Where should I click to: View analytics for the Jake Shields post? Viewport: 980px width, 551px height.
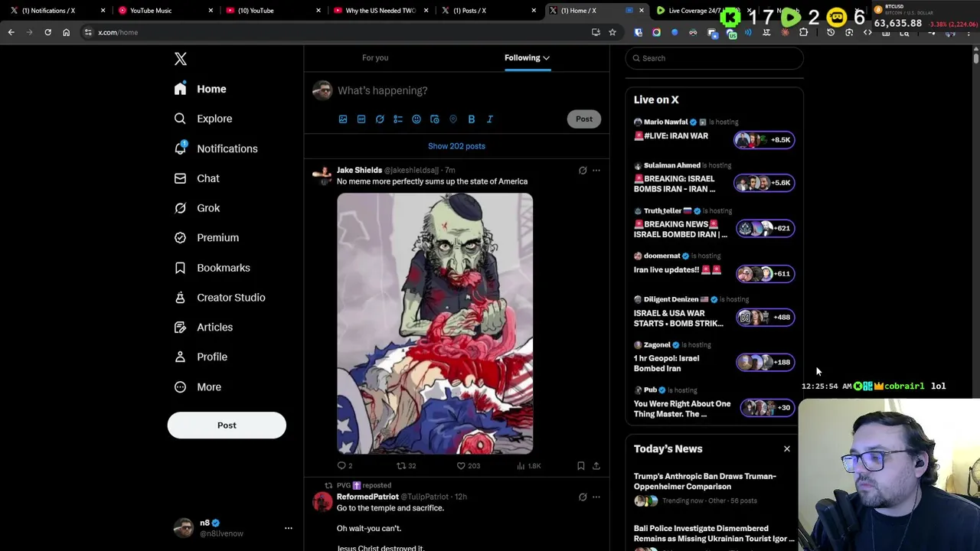528,465
